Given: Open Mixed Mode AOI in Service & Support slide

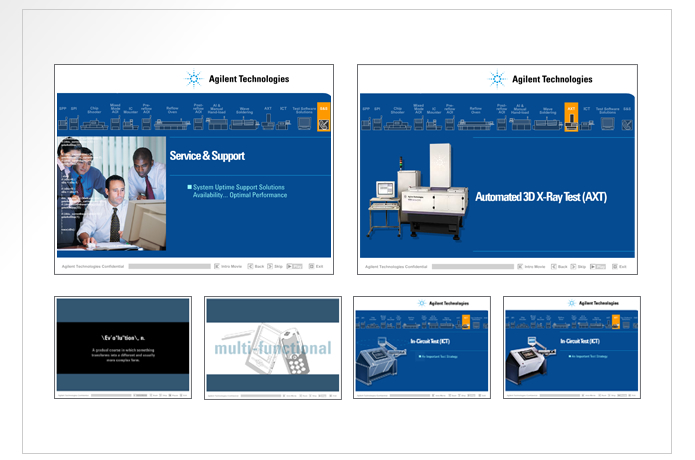Looking at the screenshot, I should coord(115,118).
